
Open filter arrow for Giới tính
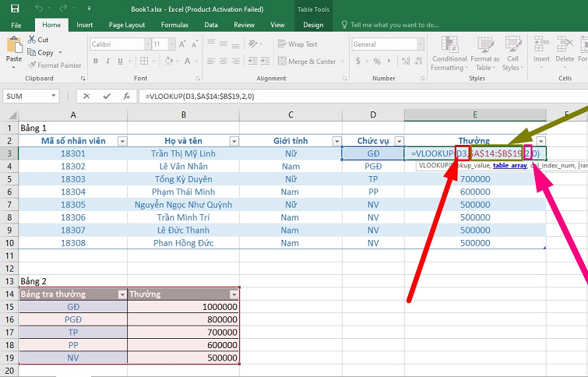(336, 142)
